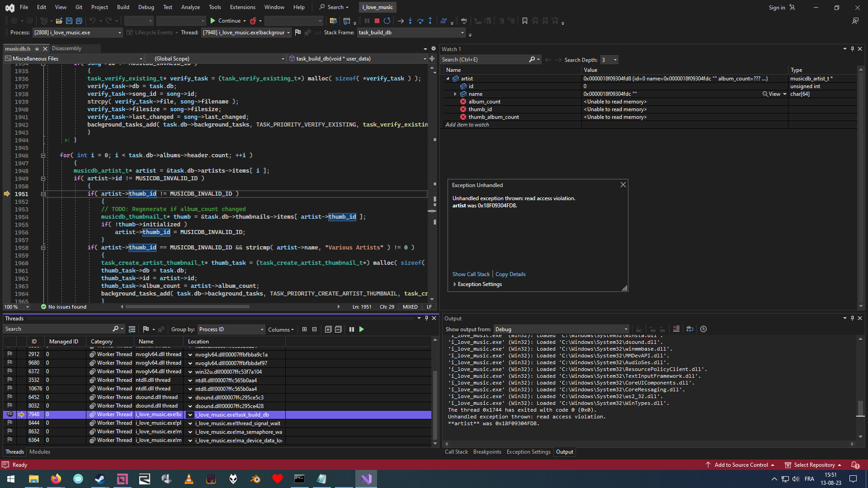868x488 pixels.
Task: Click the Break All pause icon
Action: 367,21
